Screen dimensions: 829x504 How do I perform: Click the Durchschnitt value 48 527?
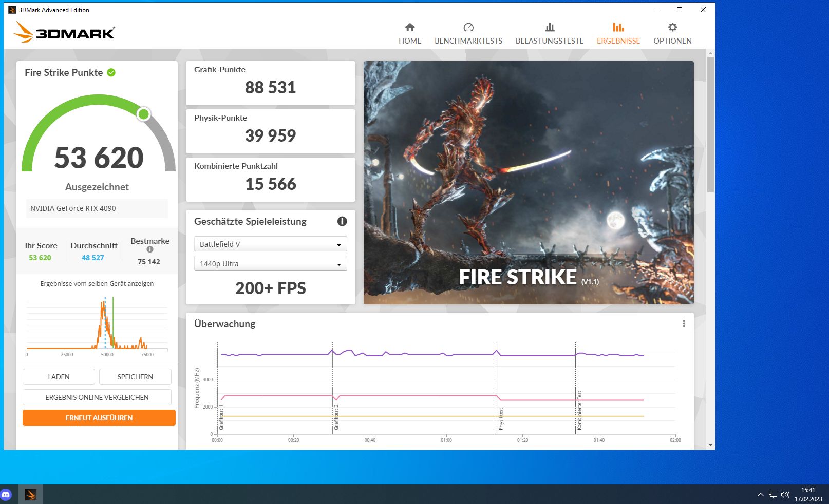(x=93, y=258)
